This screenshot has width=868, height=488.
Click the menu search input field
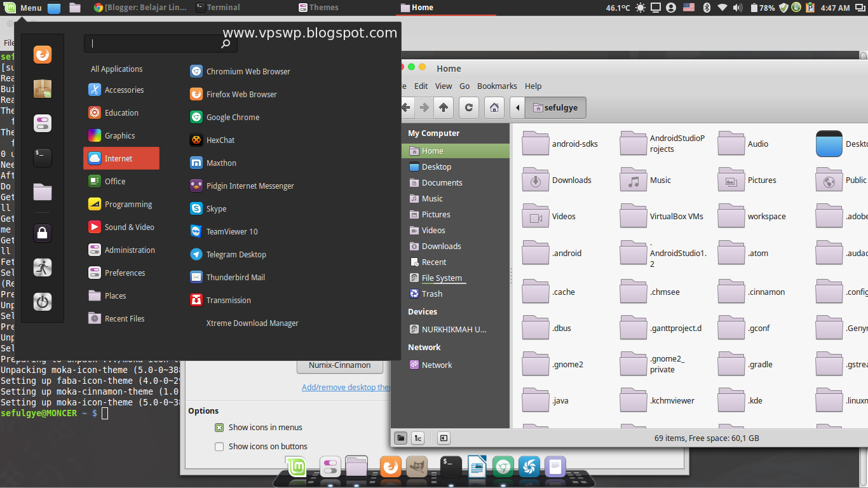click(x=161, y=43)
